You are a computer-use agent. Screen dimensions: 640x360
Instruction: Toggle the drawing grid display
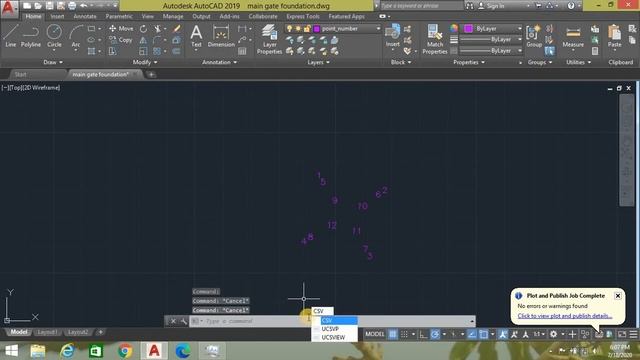pos(393,334)
